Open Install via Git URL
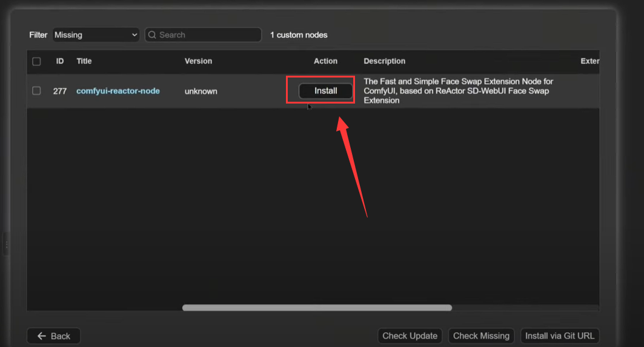The width and height of the screenshot is (644, 347). click(x=560, y=336)
